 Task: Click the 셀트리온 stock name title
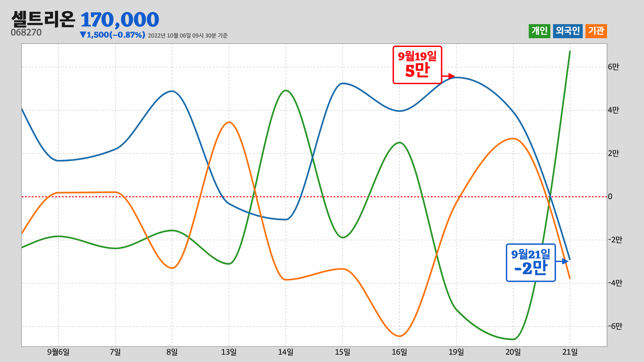point(43,19)
